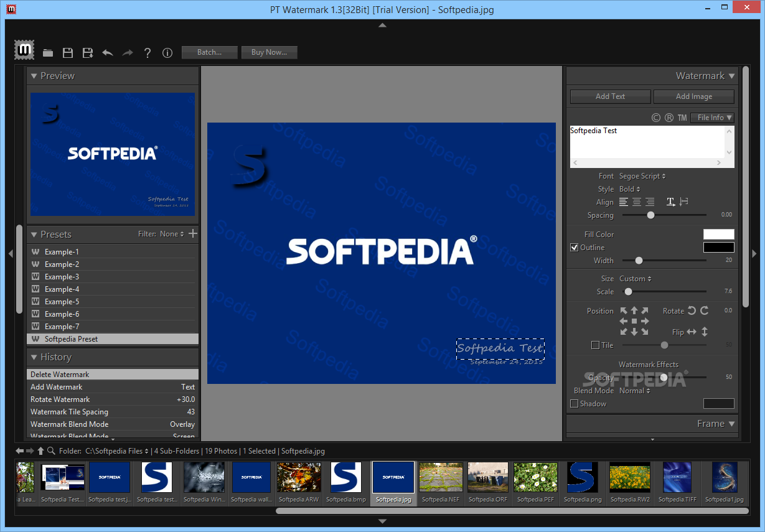Collapse the Presets panel
Screen dimensions: 765x532
pyautogui.click(x=34, y=235)
